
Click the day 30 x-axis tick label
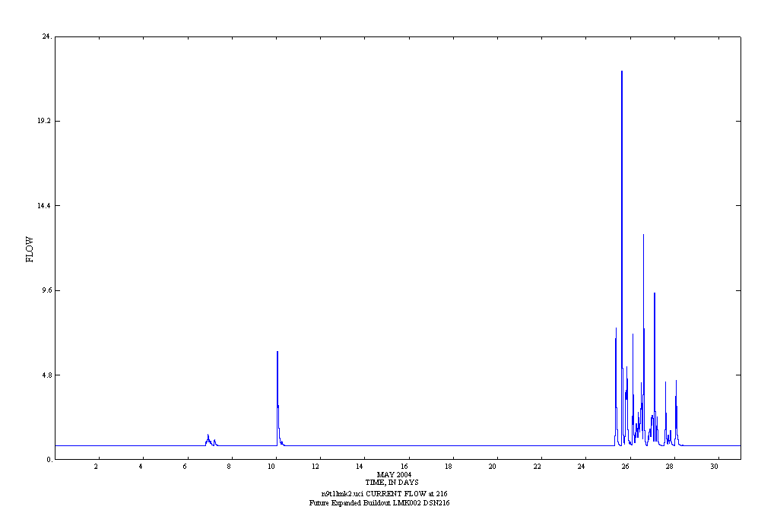714,466
